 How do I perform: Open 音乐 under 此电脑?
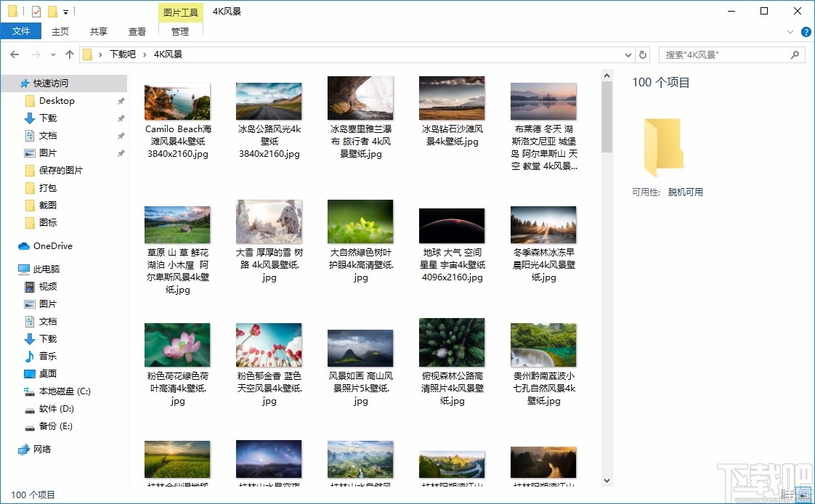point(48,356)
